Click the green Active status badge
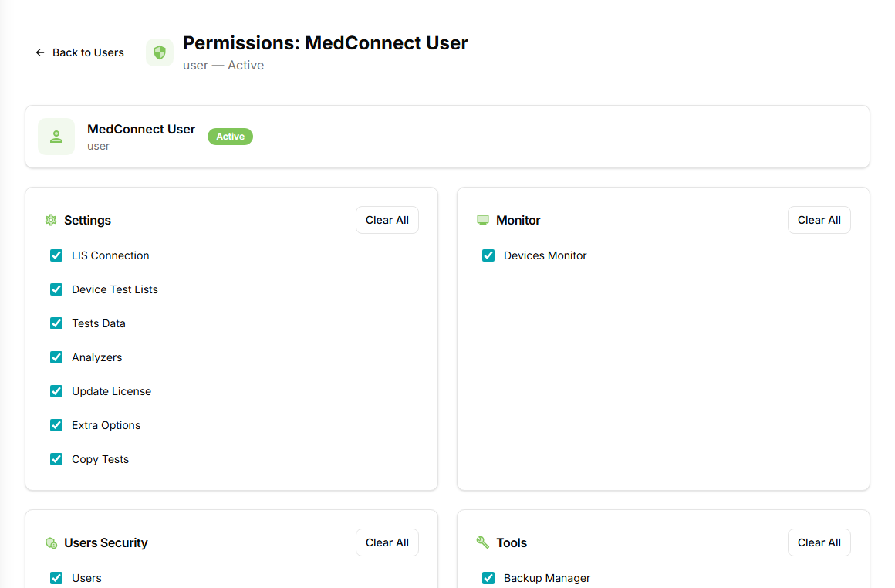 [x=230, y=137]
